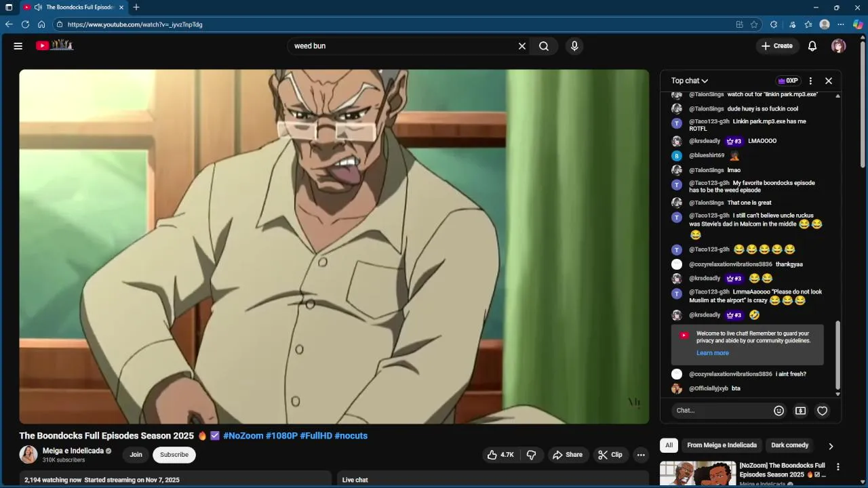
Task: Open the 0XP channel points badge
Action: click(788, 81)
